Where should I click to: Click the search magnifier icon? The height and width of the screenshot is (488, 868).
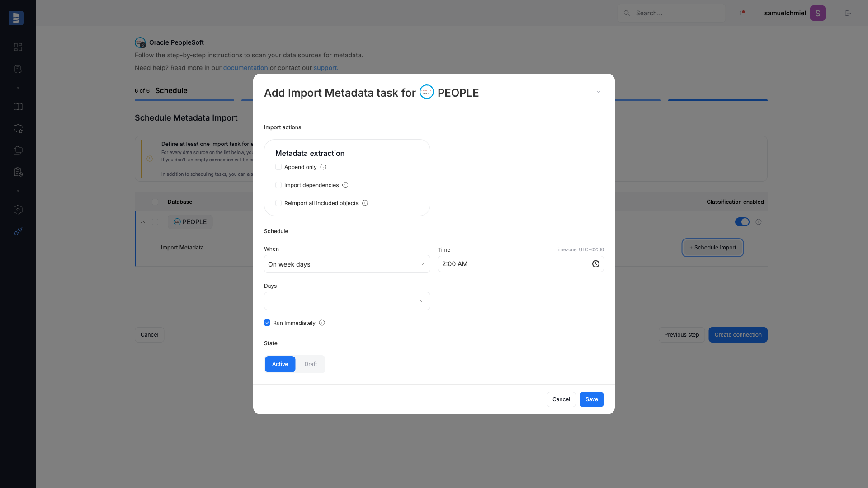pyautogui.click(x=627, y=13)
